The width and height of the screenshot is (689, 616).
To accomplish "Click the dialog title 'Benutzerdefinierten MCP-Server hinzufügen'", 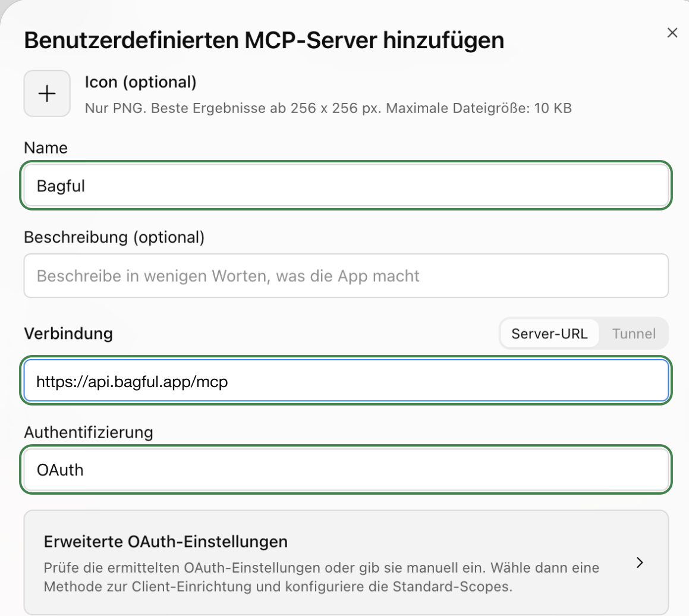I will (x=264, y=40).
